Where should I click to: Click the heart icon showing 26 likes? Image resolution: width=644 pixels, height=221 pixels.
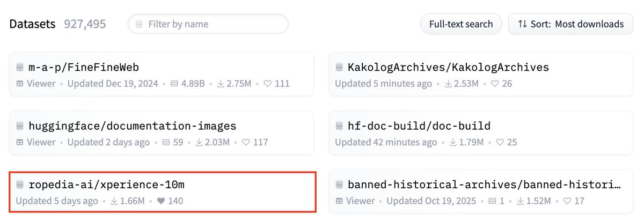pos(495,84)
